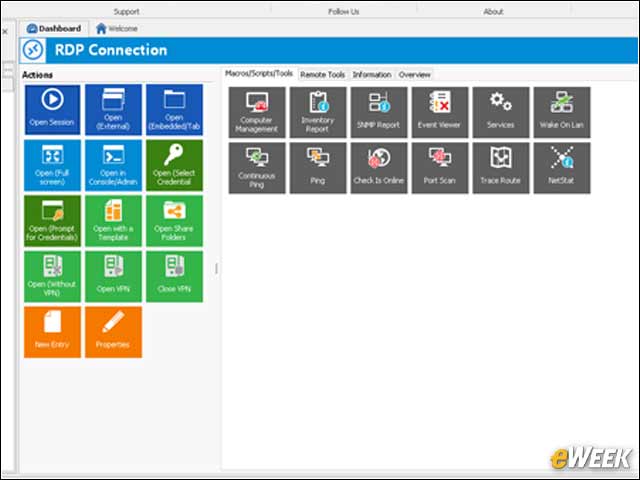This screenshot has height=480, width=640.
Task: Create a New Entry via orange tile
Action: tap(52, 332)
